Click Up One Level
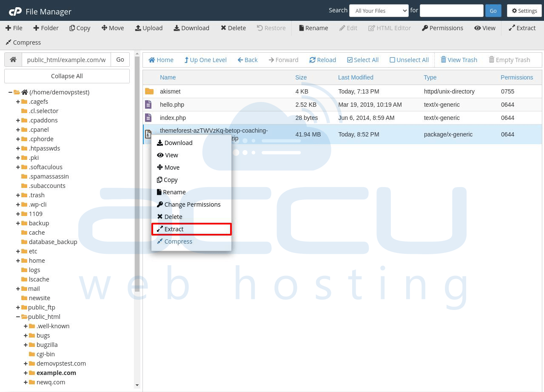This screenshot has height=392, width=544. tap(205, 60)
